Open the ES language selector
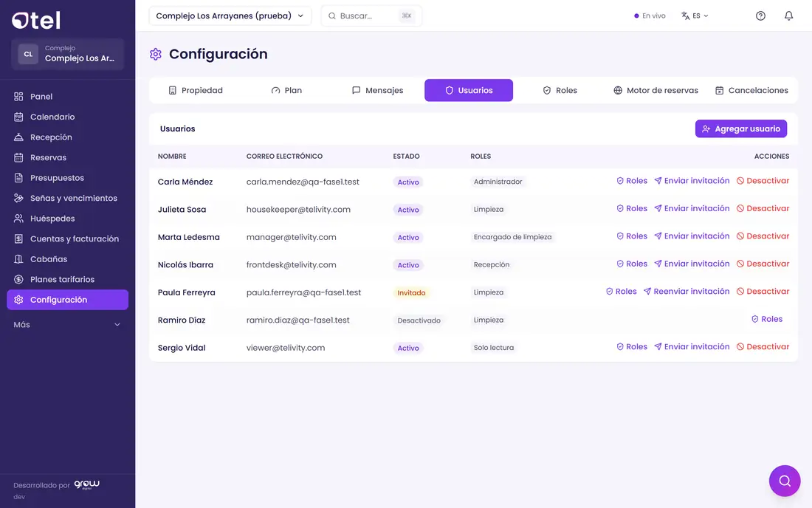Image resolution: width=812 pixels, height=508 pixels. 695,16
